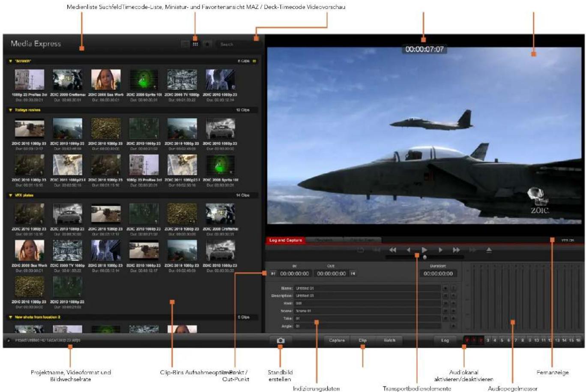The width and height of the screenshot is (586, 392).
Task: Mark Out point button beside Out timecode
Action: [353, 274]
